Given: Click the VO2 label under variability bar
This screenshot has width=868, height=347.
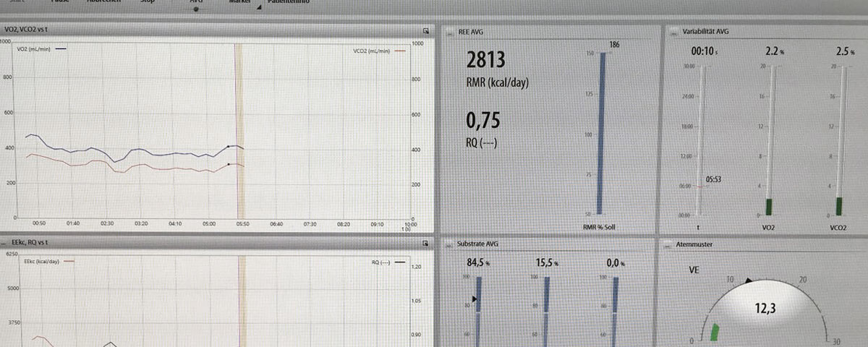Looking at the screenshot, I should [770, 227].
